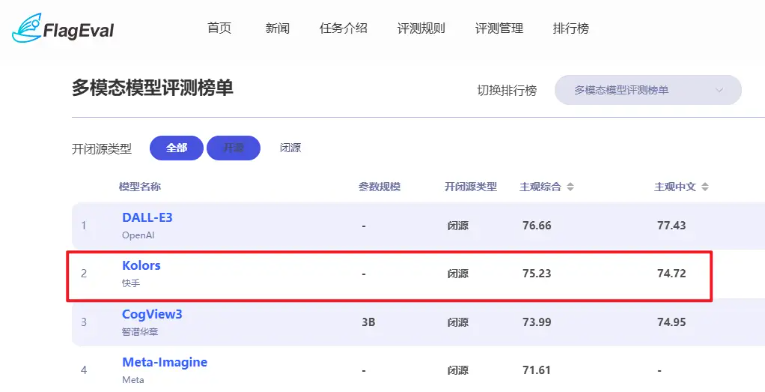Click rank number 1 in the table
The width and height of the screenshot is (765, 392).
coord(84,226)
